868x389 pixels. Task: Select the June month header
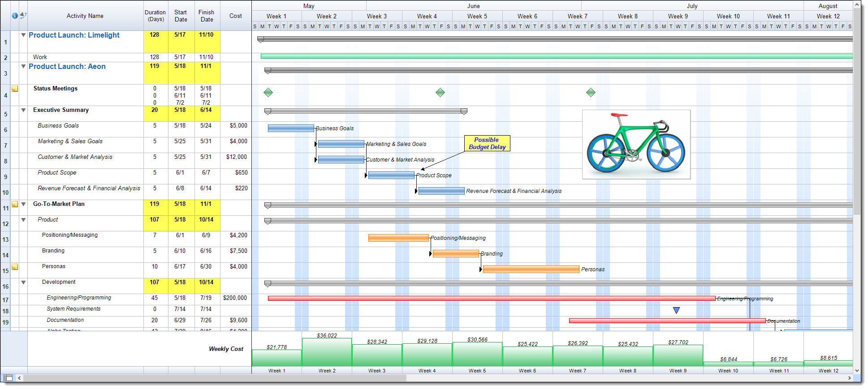(x=473, y=6)
